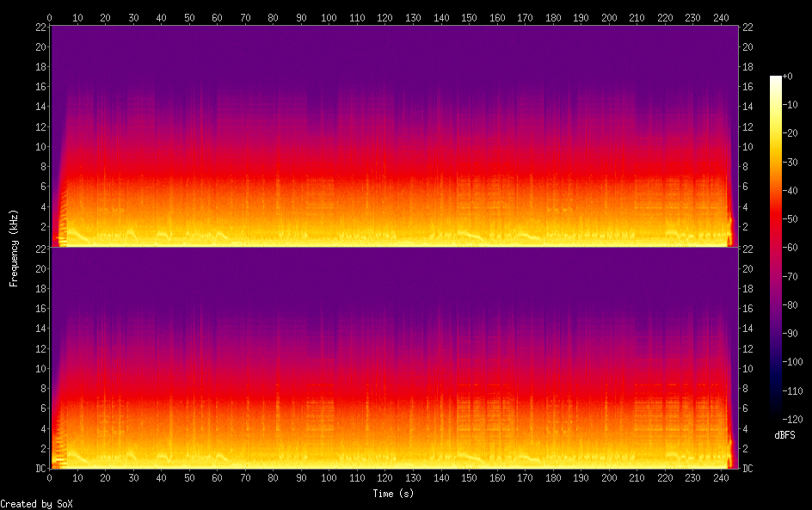Click the 'dBFS' label under the color scale

click(784, 435)
